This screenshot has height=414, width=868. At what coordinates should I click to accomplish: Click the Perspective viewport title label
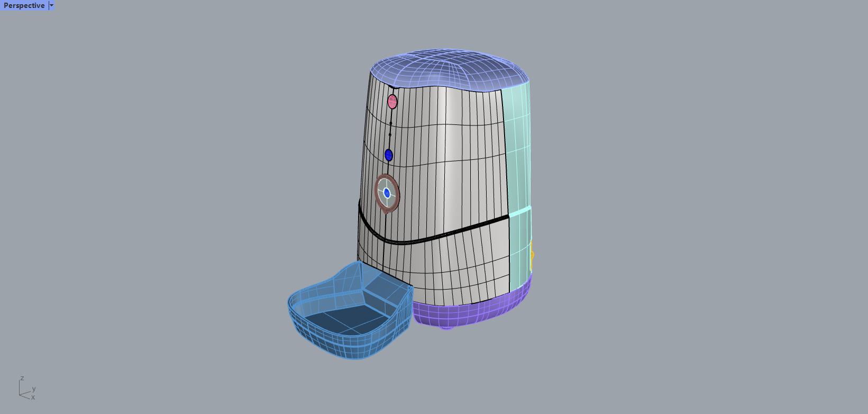(24, 5)
